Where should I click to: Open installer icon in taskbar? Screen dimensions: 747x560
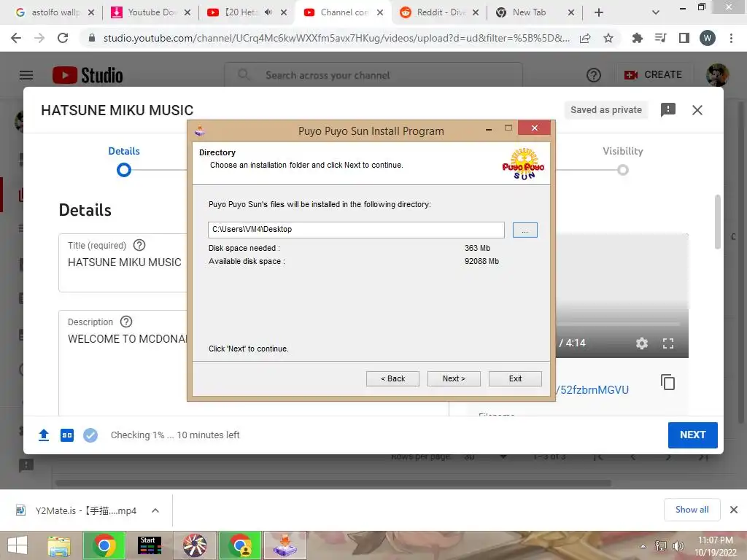[x=285, y=545]
